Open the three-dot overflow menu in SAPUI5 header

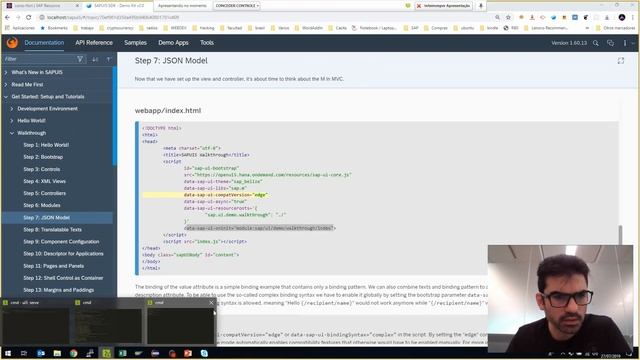pyautogui.click(x=624, y=43)
